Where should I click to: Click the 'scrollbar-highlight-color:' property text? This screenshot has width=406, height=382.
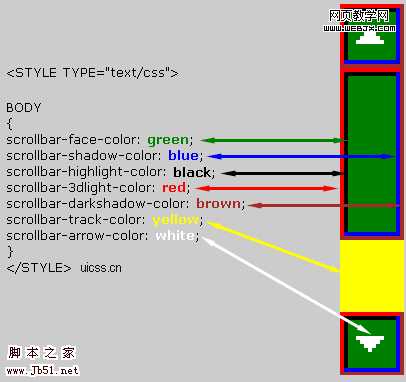click(x=87, y=172)
